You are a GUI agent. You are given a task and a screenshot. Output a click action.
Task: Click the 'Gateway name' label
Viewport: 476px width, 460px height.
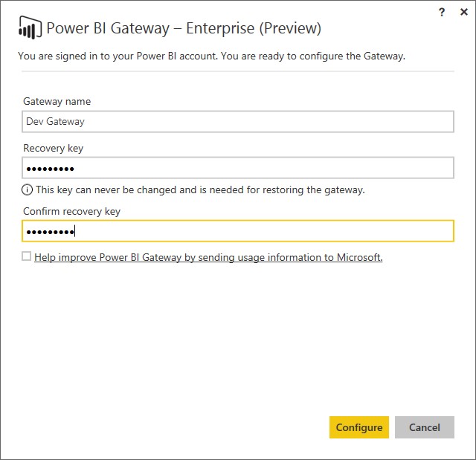click(x=57, y=101)
